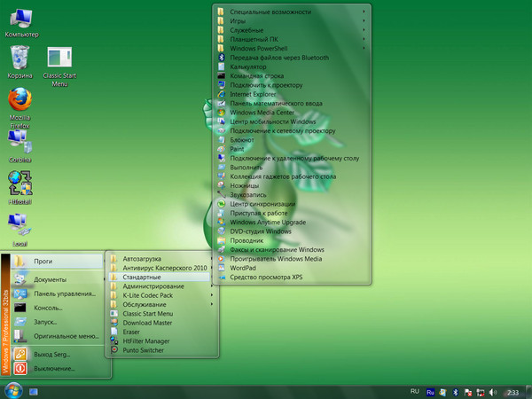Open the Проги start menu item
Image resolution: width=532 pixels, height=399 pixels.
click(57, 262)
